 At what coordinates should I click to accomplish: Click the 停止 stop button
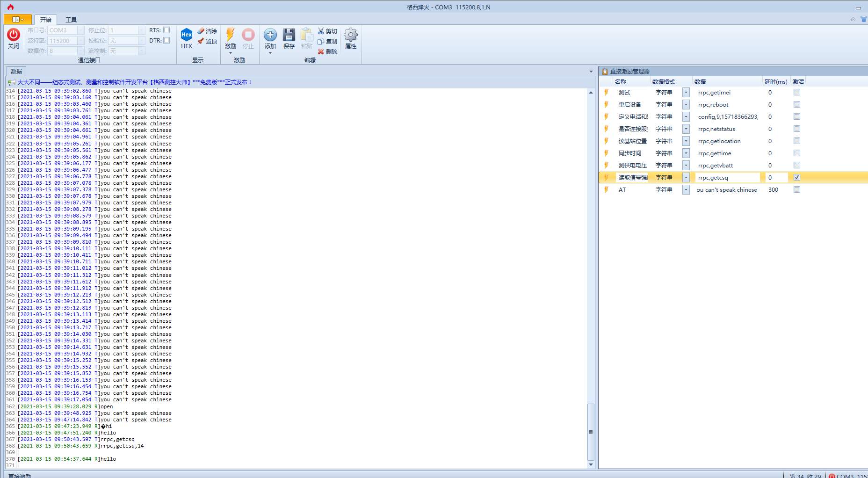pyautogui.click(x=248, y=39)
